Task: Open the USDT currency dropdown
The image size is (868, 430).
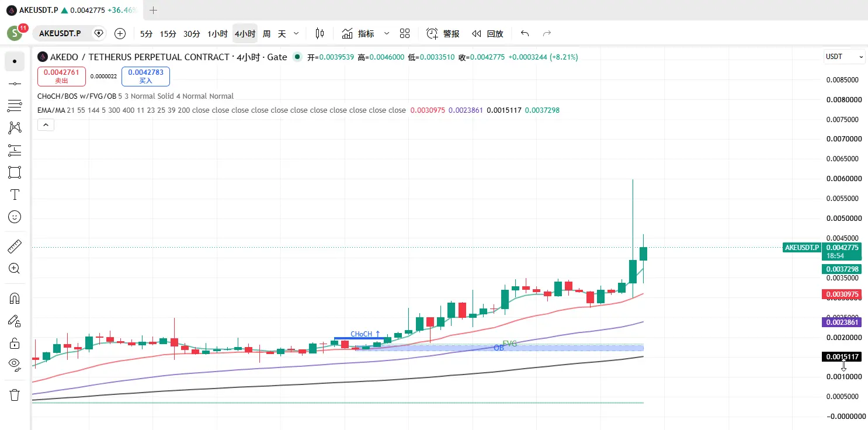Action: pyautogui.click(x=844, y=57)
